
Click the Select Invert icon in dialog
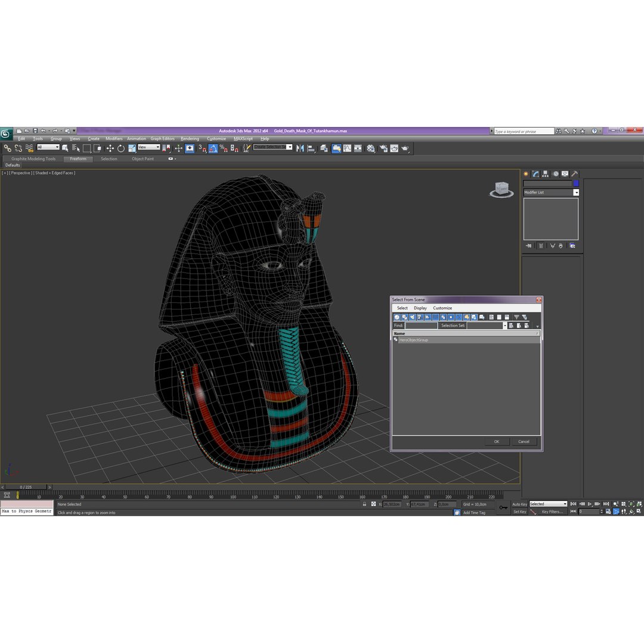click(507, 317)
